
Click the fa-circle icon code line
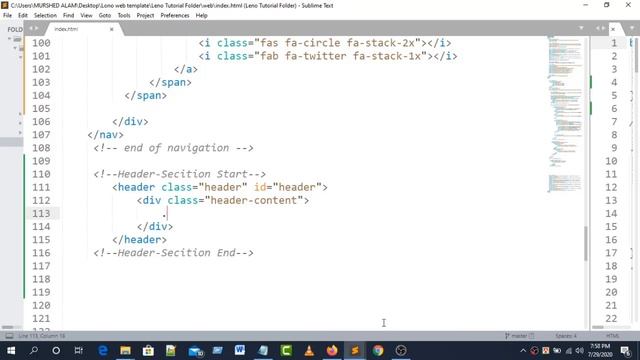(x=325, y=43)
